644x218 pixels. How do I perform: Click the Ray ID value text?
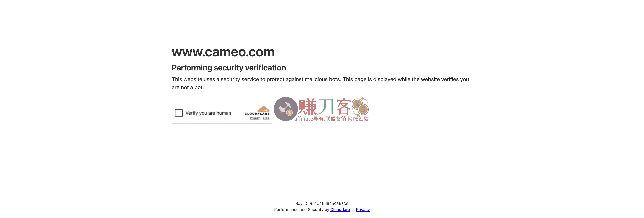tap(329, 204)
